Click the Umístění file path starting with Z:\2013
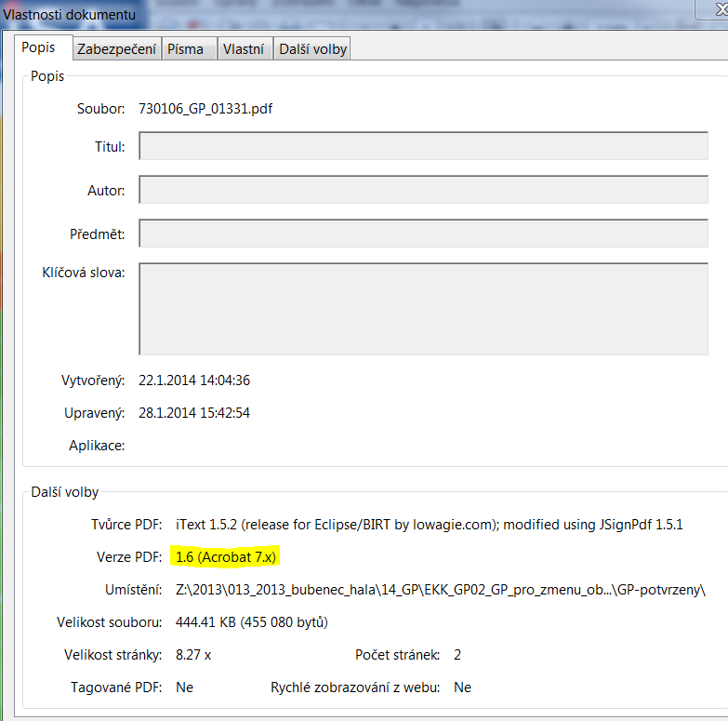 pyautogui.click(x=441, y=591)
